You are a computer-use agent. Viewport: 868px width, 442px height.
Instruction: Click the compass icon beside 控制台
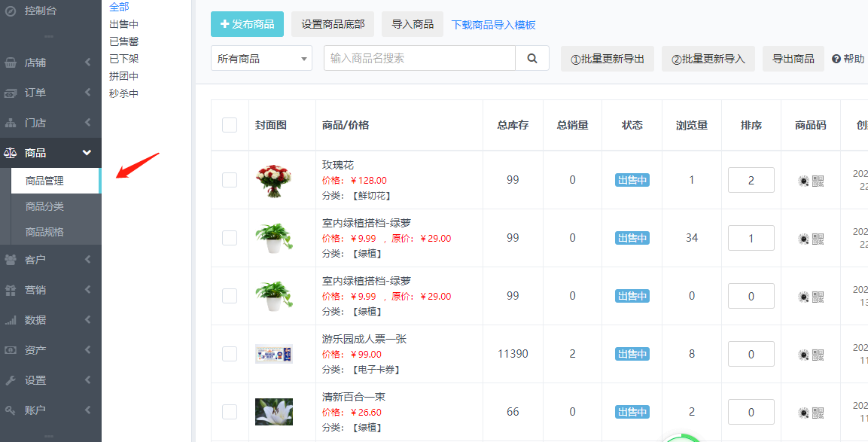pos(10,11)
